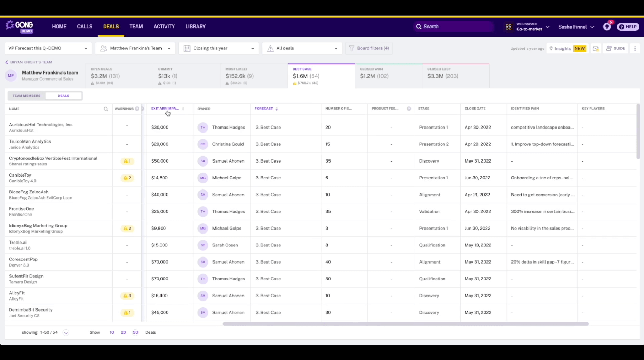Open Matthew Frankina's Team dropdown
The width and height of the screenshot is (644, 360).
[135, 48]
